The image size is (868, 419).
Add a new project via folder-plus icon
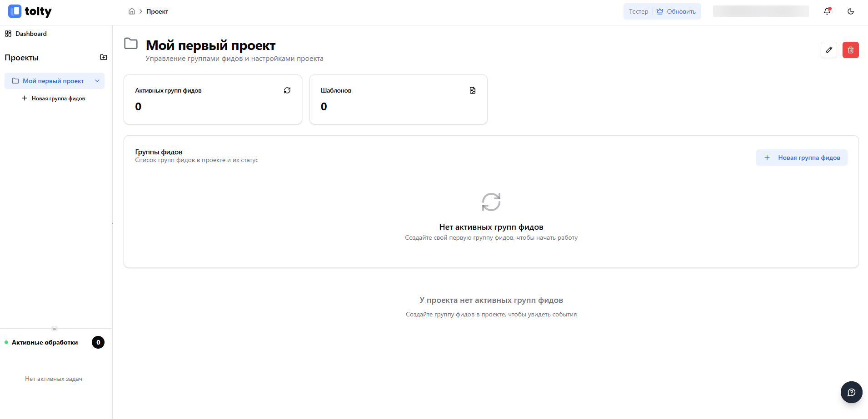coord(104,57)
